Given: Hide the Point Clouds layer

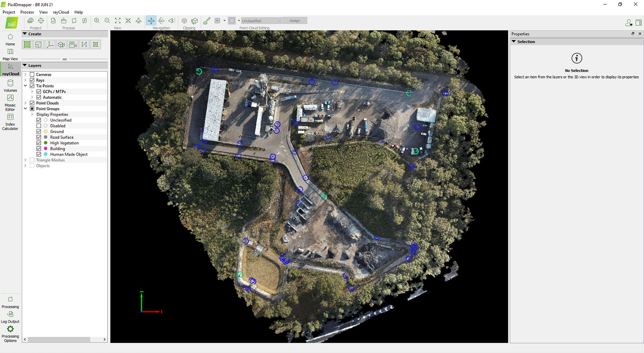Looking at the screenshot, I should click(32, 103).
